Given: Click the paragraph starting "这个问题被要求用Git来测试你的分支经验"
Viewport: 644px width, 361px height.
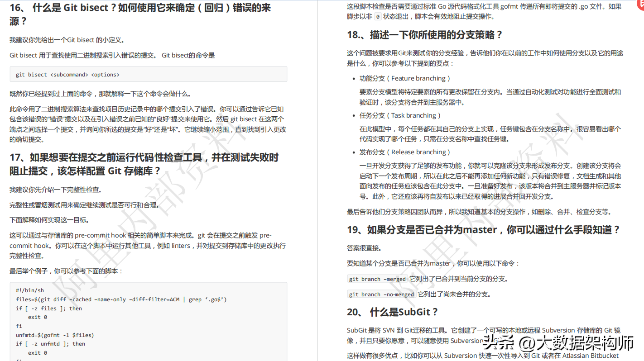Looking at the screenshot, I should (x=485, y=58).
